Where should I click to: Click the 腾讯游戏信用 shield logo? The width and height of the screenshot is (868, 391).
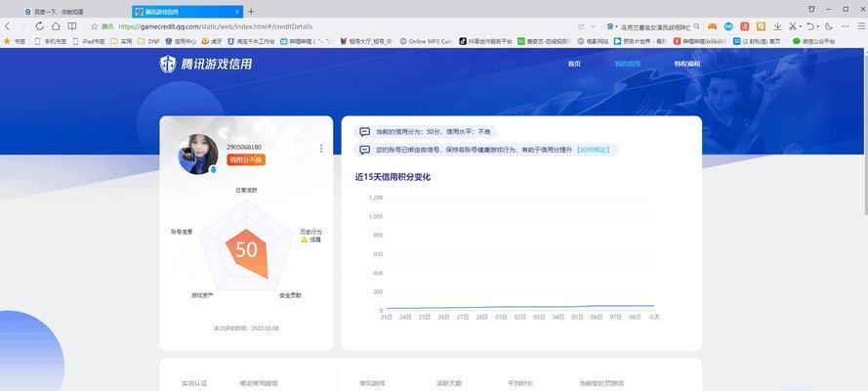(x=168, y=65)
